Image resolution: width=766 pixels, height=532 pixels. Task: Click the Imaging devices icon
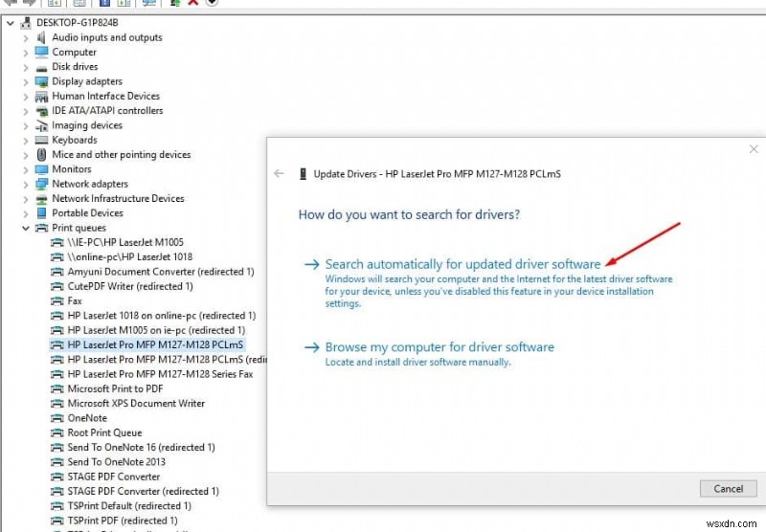tap(41, 126)
